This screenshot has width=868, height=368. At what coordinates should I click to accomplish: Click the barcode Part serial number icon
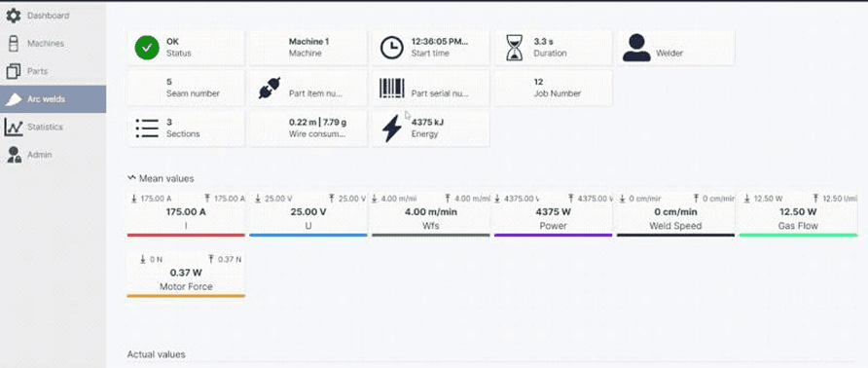(391, 89)
